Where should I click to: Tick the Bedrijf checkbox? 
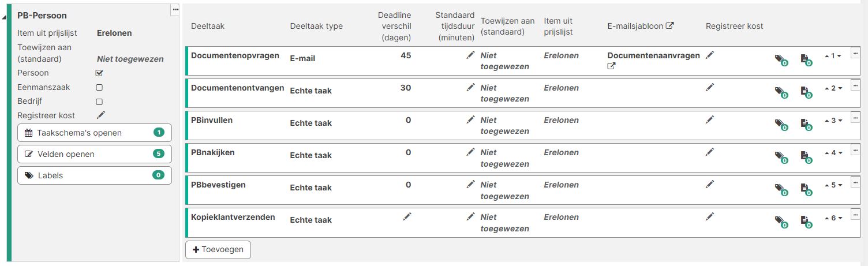coord(99,102)
